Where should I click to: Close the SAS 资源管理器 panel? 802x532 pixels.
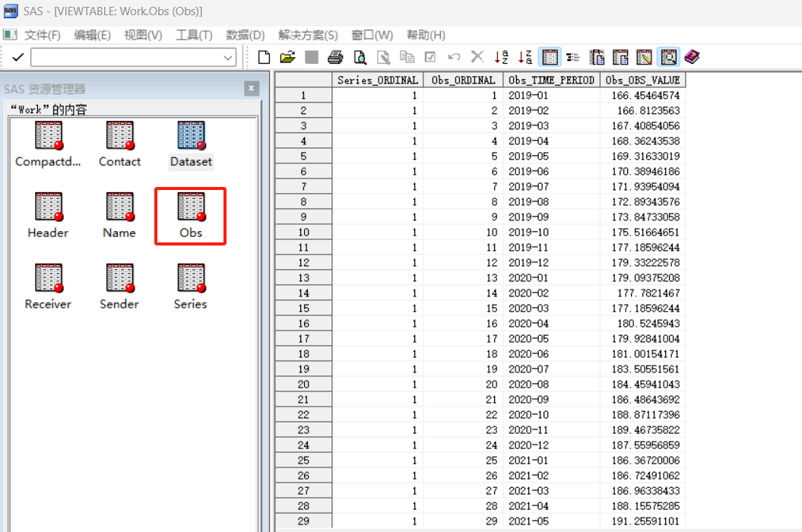pyautogui.click(x=252, y=89)
